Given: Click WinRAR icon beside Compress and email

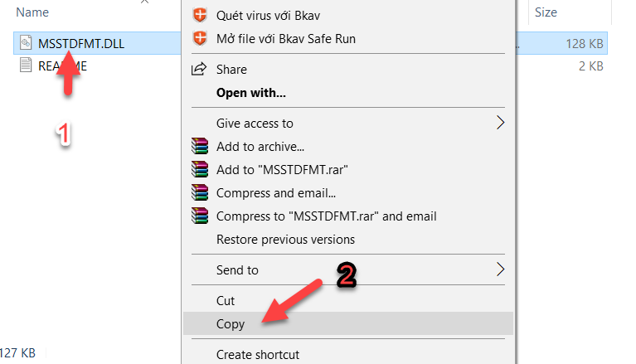Looking at the screenshot, I should pyautogui.click(x=199, y=193).
